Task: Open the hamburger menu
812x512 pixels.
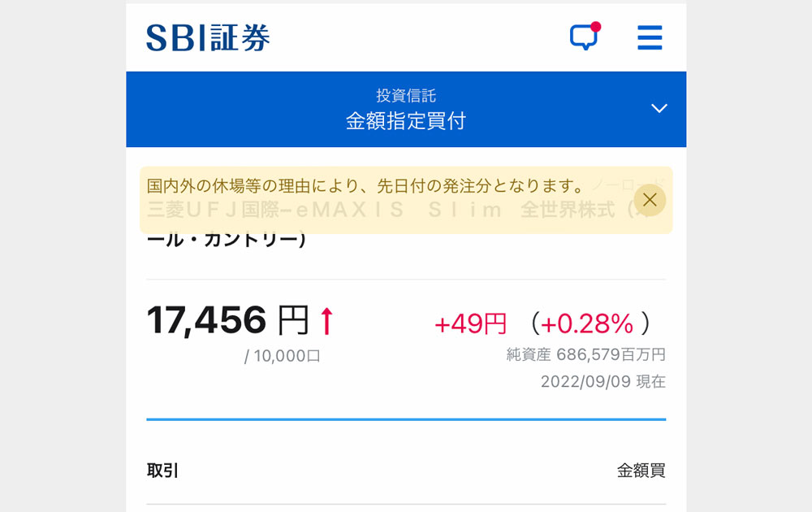Action: [x=650, y=37]
